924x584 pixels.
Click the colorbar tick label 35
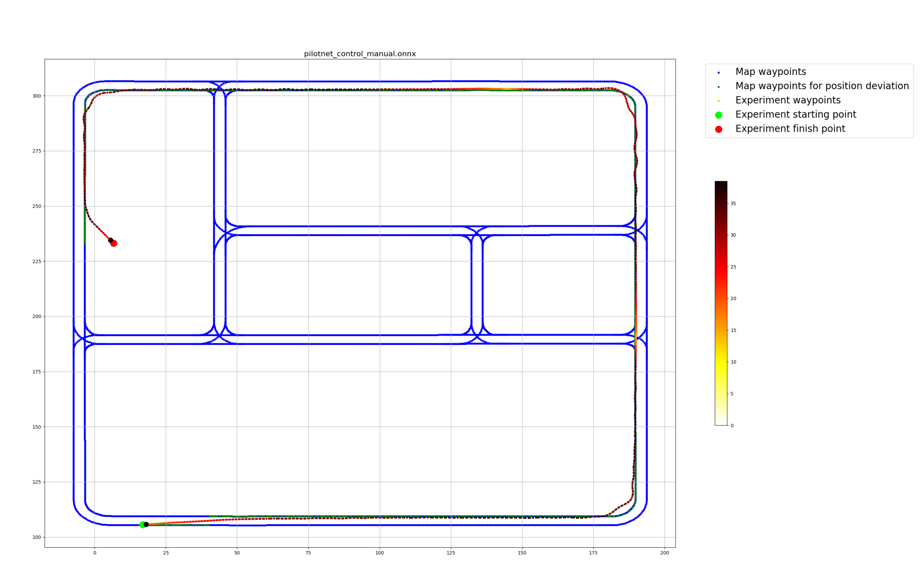733,204
